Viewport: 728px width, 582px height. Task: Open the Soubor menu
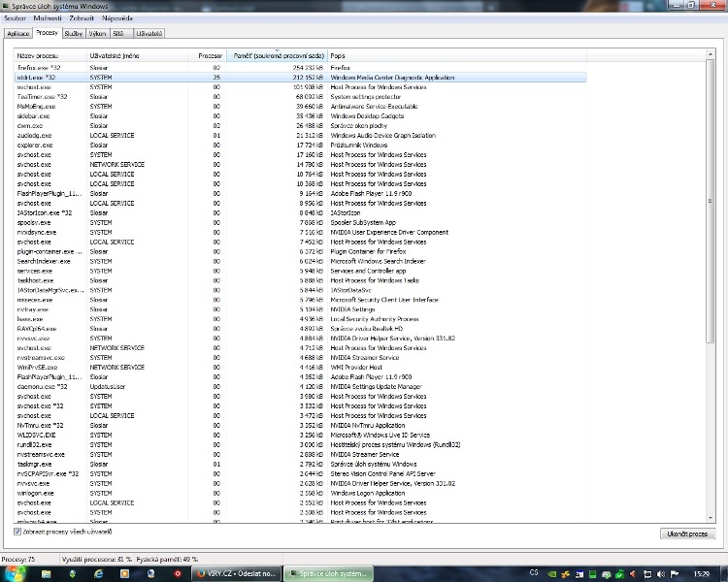[16, 18]
